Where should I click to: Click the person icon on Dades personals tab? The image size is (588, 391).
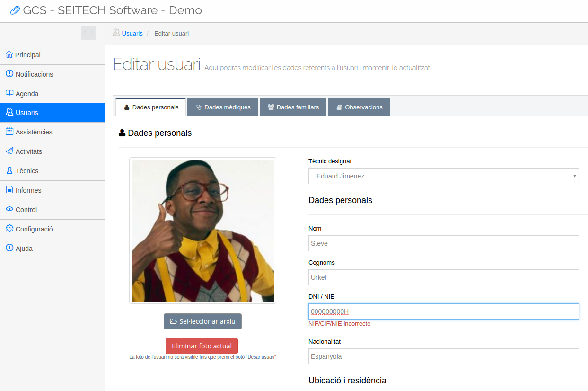pos(127,107)
